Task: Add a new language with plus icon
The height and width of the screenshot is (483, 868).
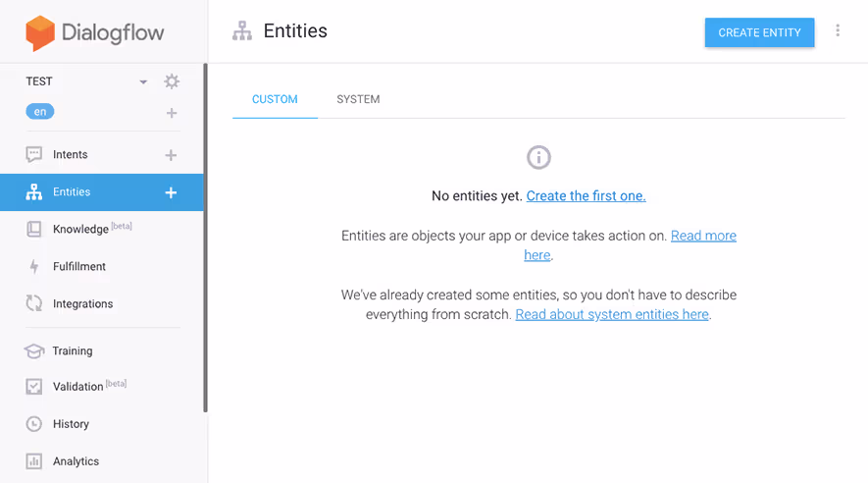Action: pyautogui.click(x=172, y=113)
